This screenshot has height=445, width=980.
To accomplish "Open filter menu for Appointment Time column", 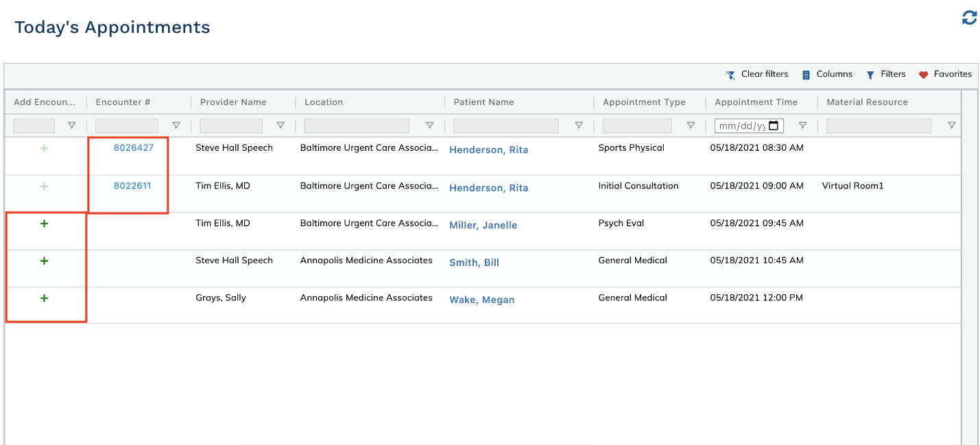I will click(x=802, y=125).
